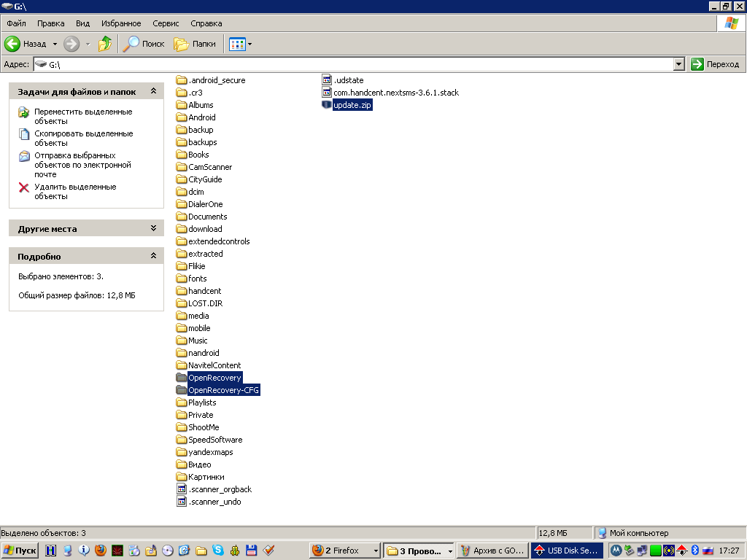Image resolution: width=747 pixels, height=560 pixels.
Task: Open the Сервис menu
Action: tap(166, 23)
